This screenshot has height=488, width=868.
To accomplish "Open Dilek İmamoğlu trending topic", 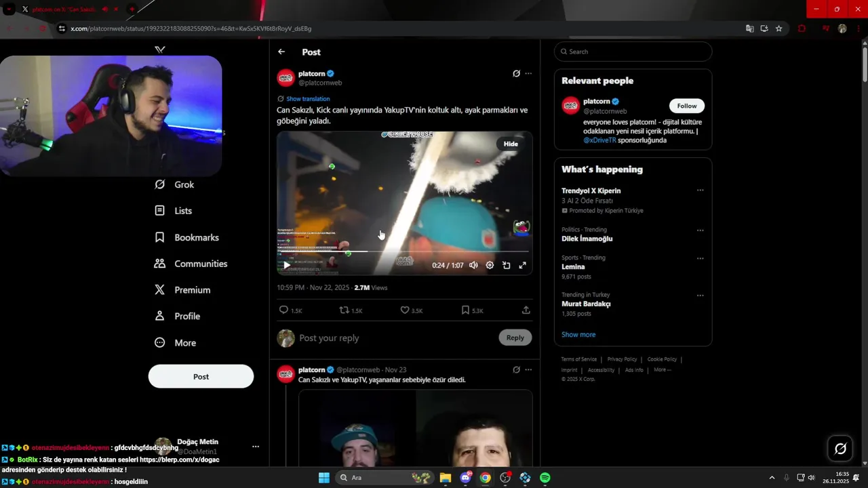I will coord(587,239).
